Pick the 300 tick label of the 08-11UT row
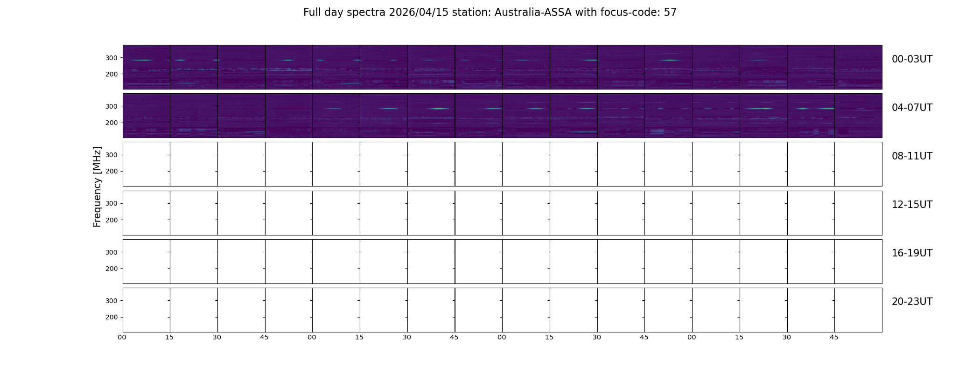 point(112,155)
